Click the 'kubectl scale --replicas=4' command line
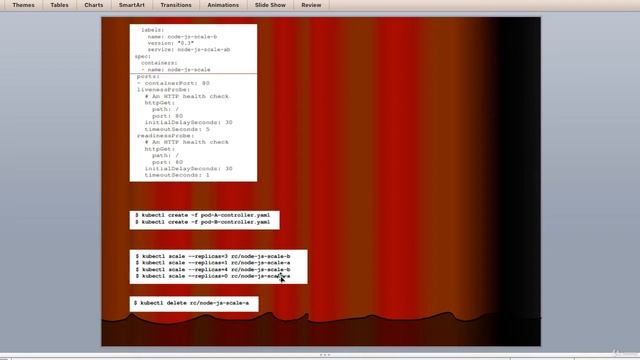The width and height of the screenshot is (640, 360). [x=213, y=269]
